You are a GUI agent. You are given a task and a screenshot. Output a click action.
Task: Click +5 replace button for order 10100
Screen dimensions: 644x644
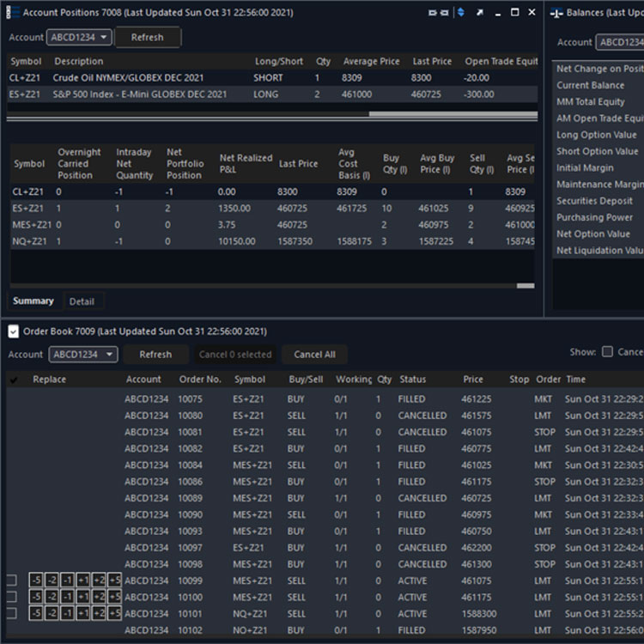pyautogui.click(x=114, y=597)
